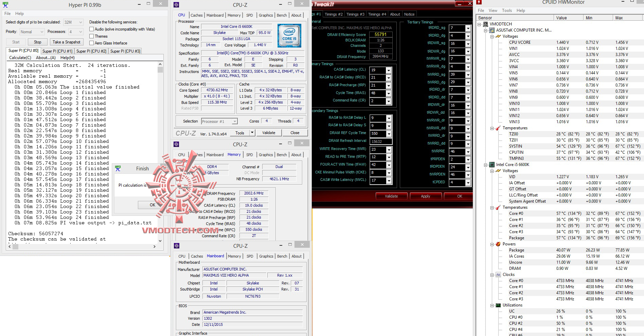The height and width of the screenshot is (336, 644).
Task: Click Take a Snapshot button
Action: point(67,42)
